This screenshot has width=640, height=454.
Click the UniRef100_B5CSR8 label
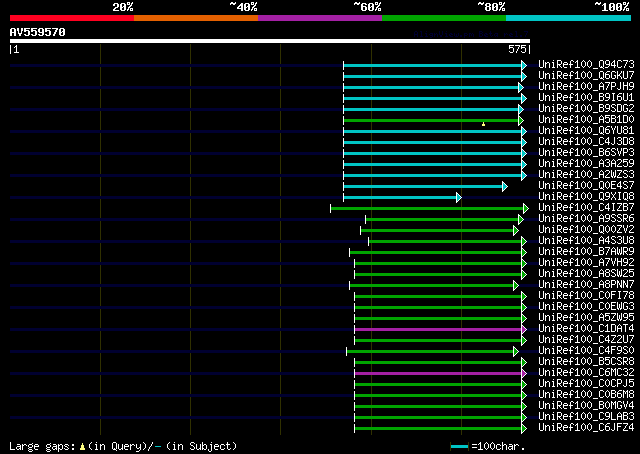(x=587, y=362)
